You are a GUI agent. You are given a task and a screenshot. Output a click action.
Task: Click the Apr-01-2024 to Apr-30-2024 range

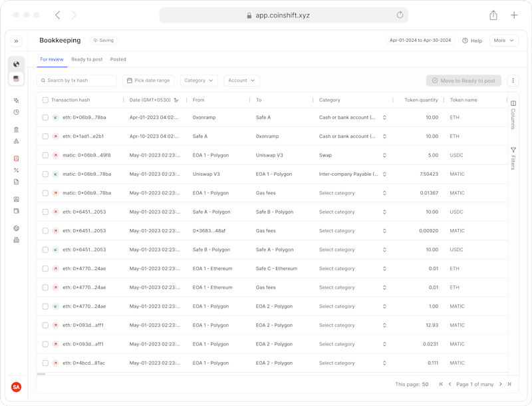click(420, 41)
